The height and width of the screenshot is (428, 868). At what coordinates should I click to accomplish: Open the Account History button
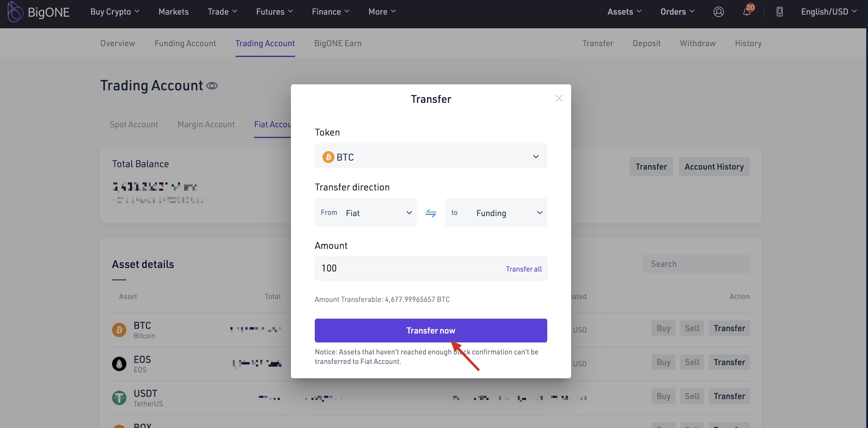714,167
